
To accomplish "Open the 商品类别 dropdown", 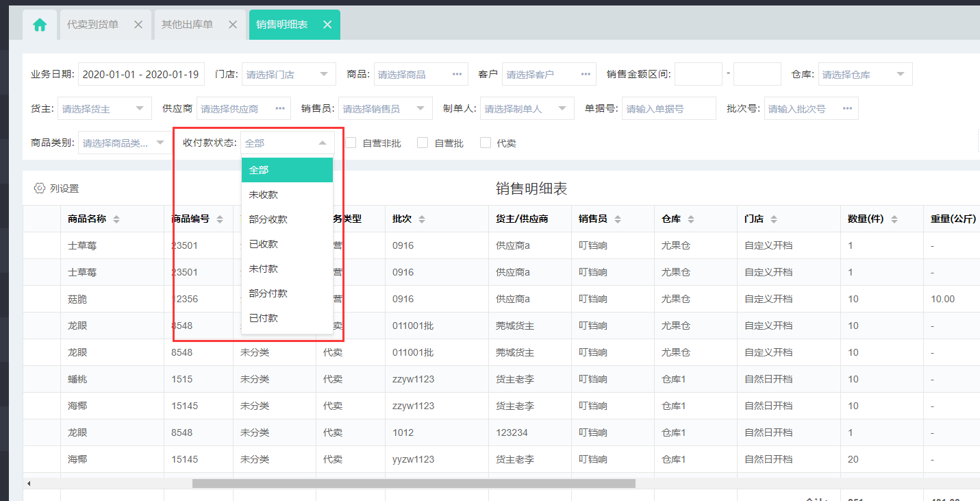I will point(125,143).
